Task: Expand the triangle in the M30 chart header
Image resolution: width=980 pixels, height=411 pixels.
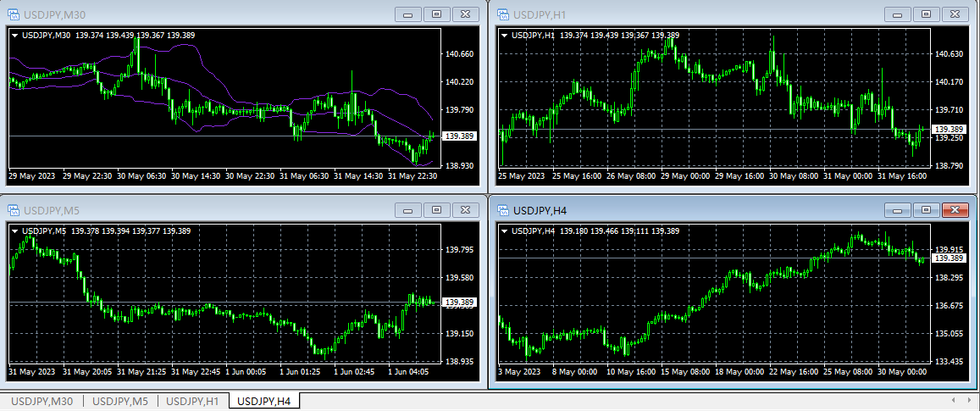Action: [15, 36]
